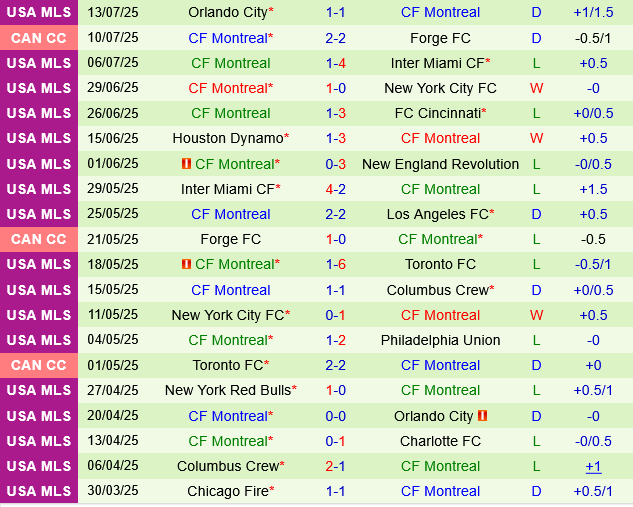Click red card icon in the 1-6 Toronto FC row
Image resolution: width=633 pixels, height=507 pixels.
click(186, 264)
